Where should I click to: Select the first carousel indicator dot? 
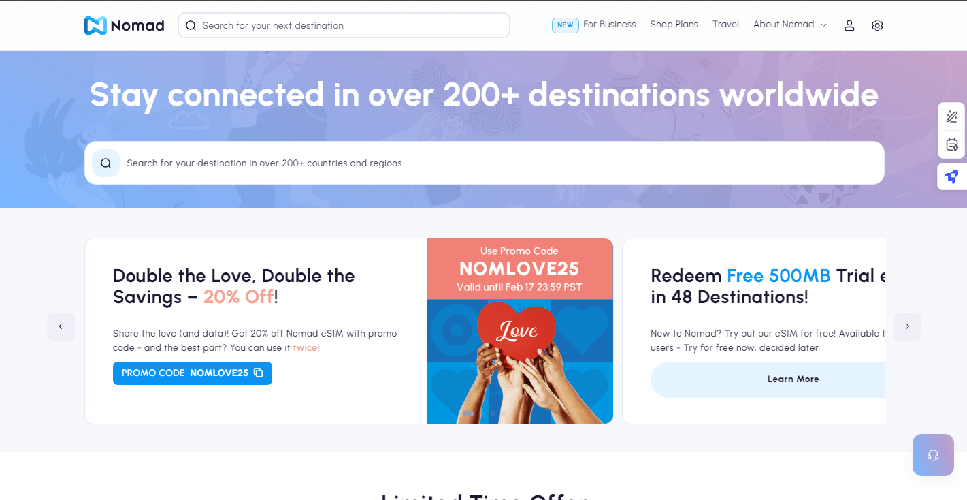469,414
